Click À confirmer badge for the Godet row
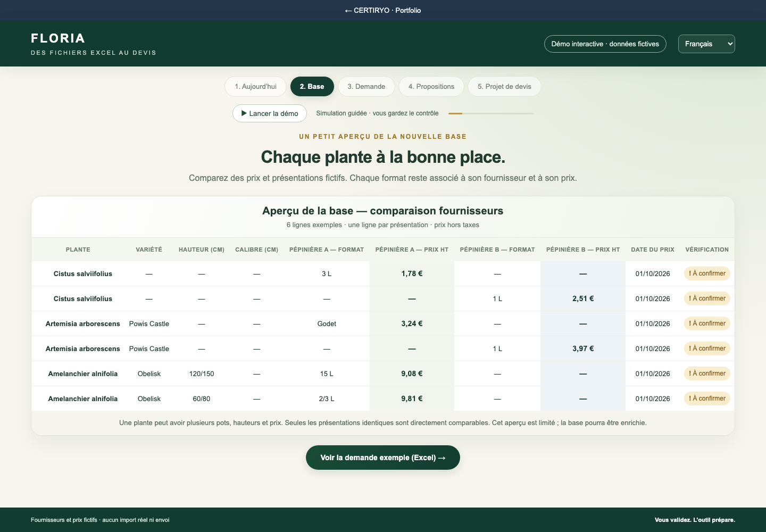Image resolution: width=766 pixels, height=532 pixels. coord(707,323)
